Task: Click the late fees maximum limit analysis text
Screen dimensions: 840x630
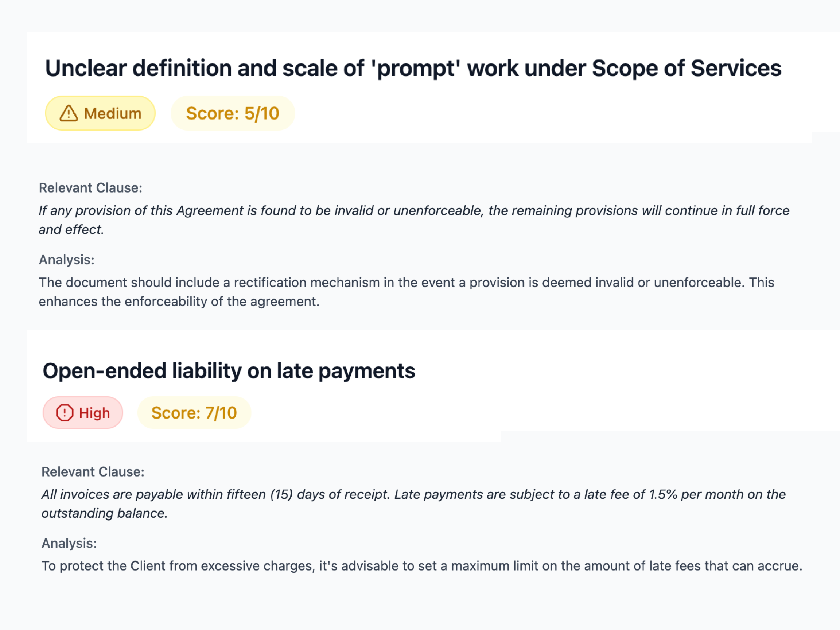Action: [421, 566]
